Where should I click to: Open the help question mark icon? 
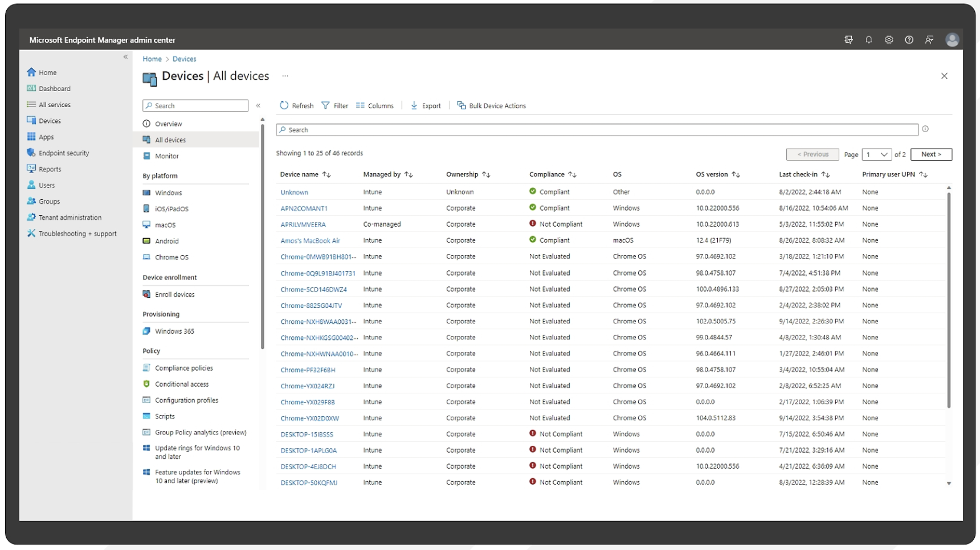[909, 40]
